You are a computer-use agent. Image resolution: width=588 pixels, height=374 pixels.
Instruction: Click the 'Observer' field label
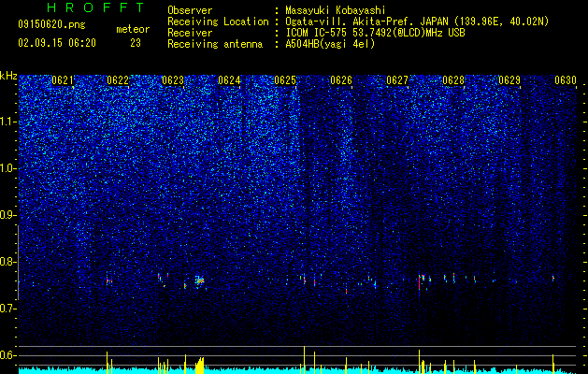[x=190, y=10]
